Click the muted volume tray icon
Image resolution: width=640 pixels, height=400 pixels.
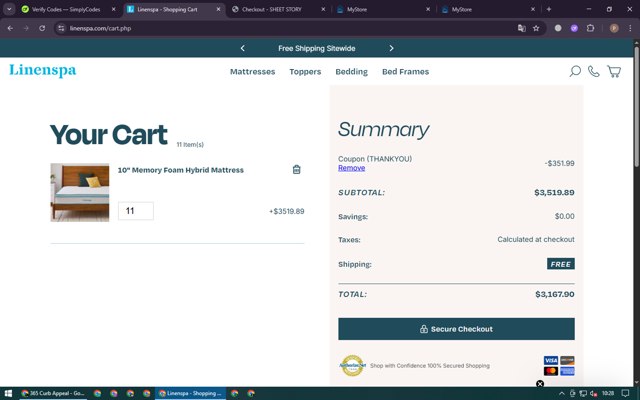594,393
